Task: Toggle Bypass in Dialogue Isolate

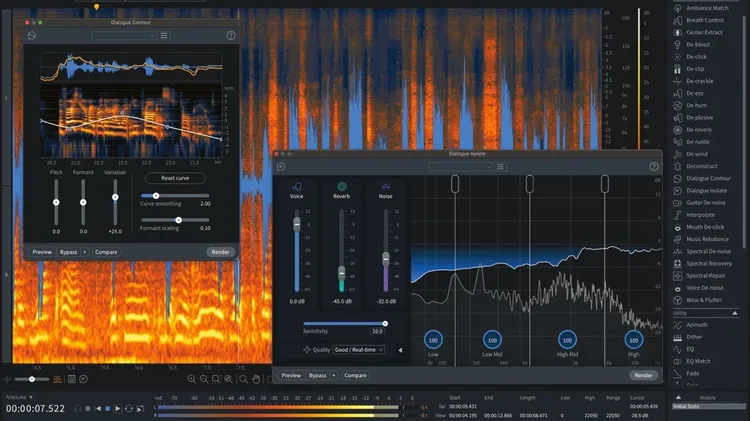Action: coord(318,376)
